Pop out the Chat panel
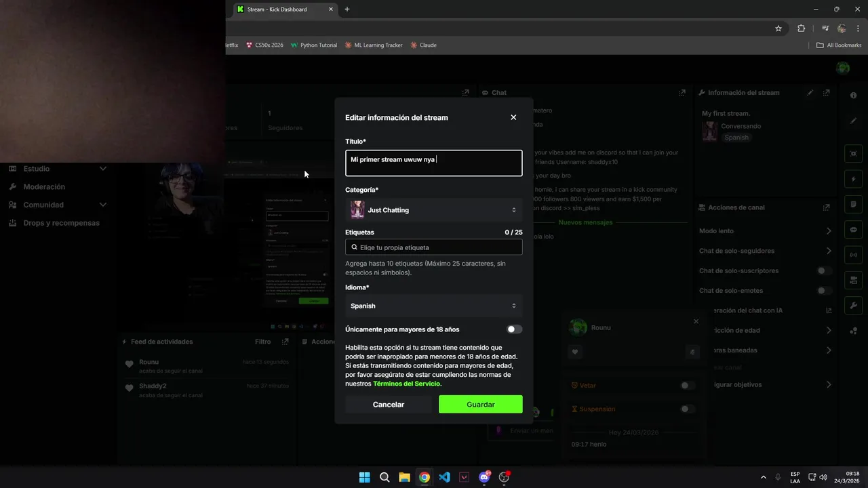 pos(682,93)
